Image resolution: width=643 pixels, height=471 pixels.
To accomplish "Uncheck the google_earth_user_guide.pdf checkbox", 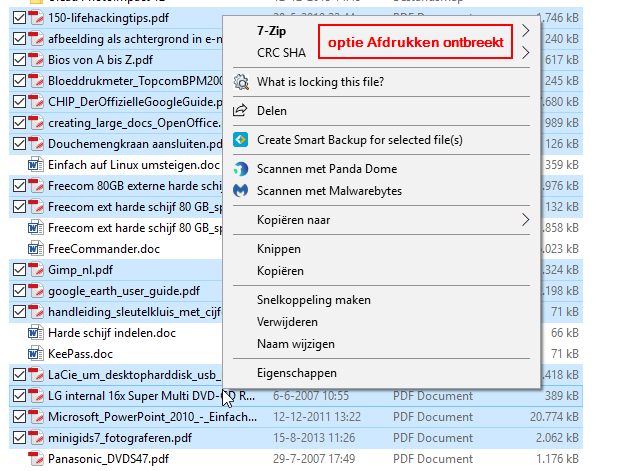I will click(19, 291).
